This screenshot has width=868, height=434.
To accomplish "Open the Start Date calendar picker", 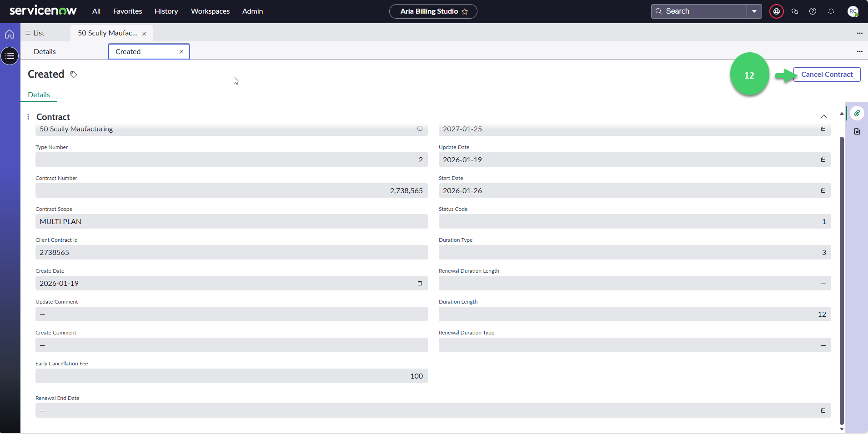I will 823,191.
